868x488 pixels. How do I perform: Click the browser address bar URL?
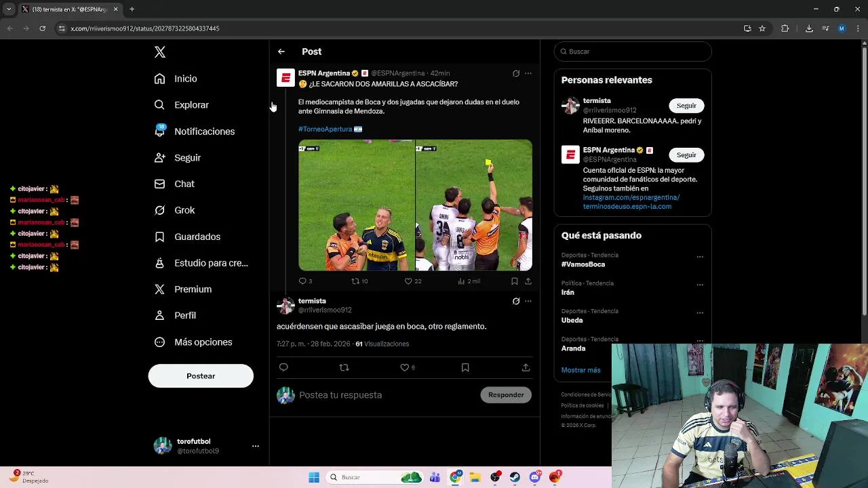pos(144,28)
